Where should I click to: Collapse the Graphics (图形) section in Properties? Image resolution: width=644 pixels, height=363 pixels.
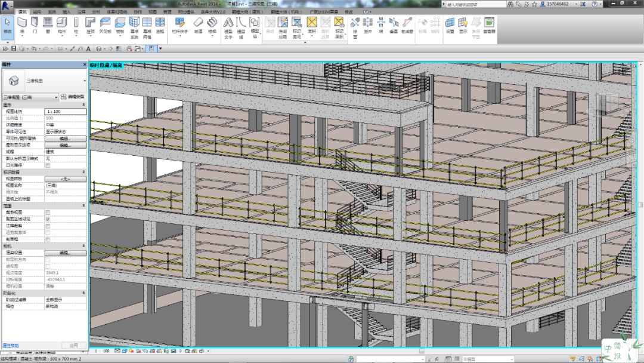[84, 105]
